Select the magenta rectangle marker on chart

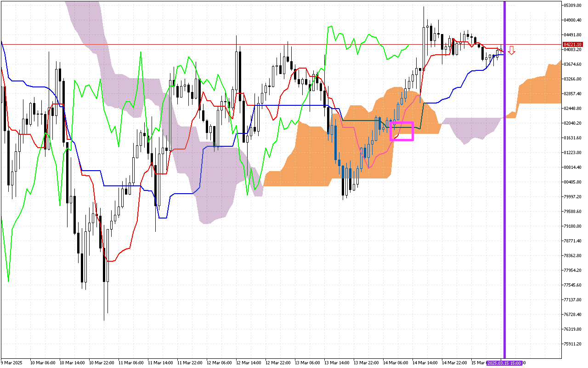click(401, 131)
